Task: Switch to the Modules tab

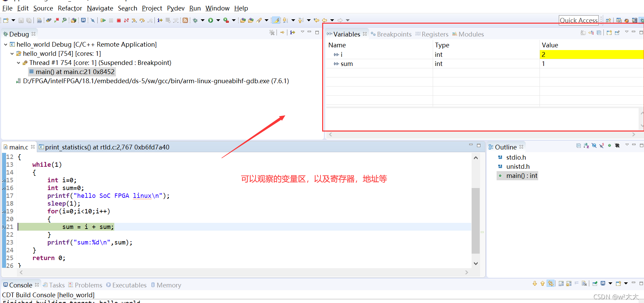Action: [x=468, y=34]
